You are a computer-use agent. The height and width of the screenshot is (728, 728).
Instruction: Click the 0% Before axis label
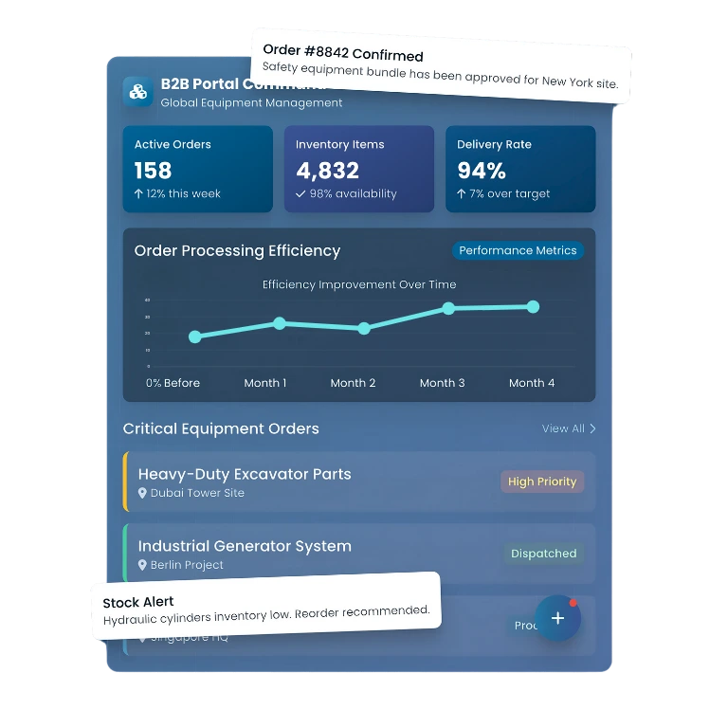[173, 383]
